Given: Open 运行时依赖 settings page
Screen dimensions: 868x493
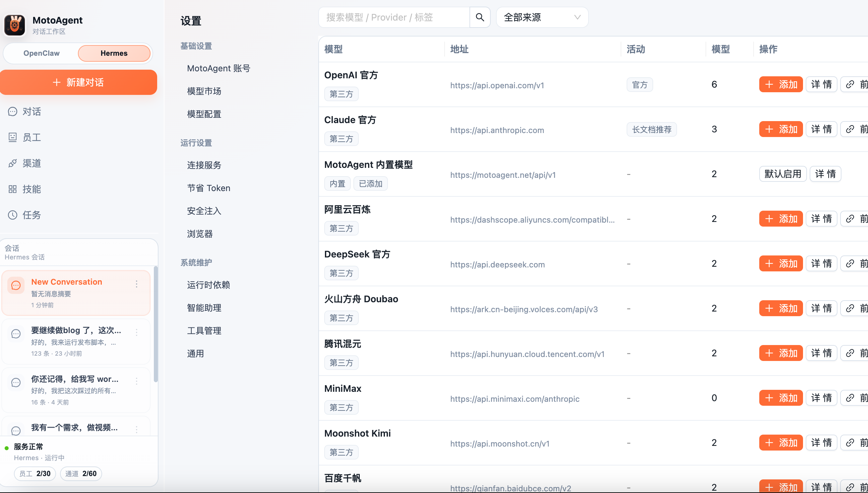Looking at the screenshot, I should click(208, 285).
